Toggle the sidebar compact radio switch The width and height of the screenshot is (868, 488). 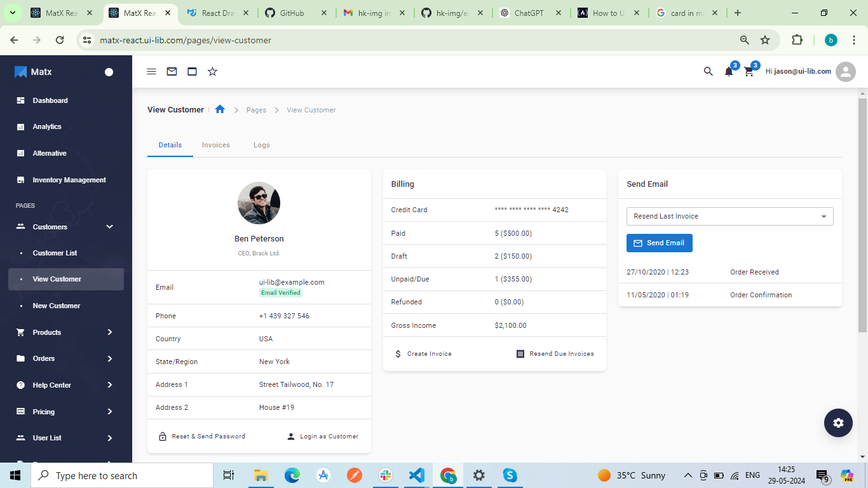109,72
